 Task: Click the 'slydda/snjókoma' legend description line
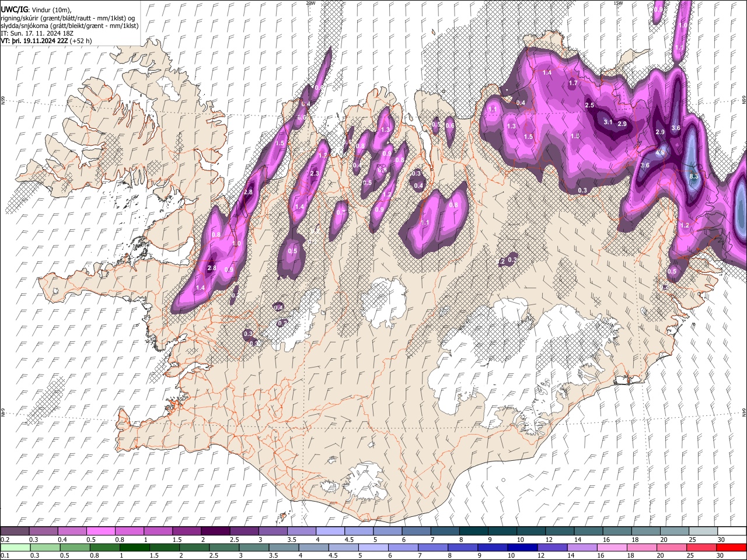[x=69, y=26]
